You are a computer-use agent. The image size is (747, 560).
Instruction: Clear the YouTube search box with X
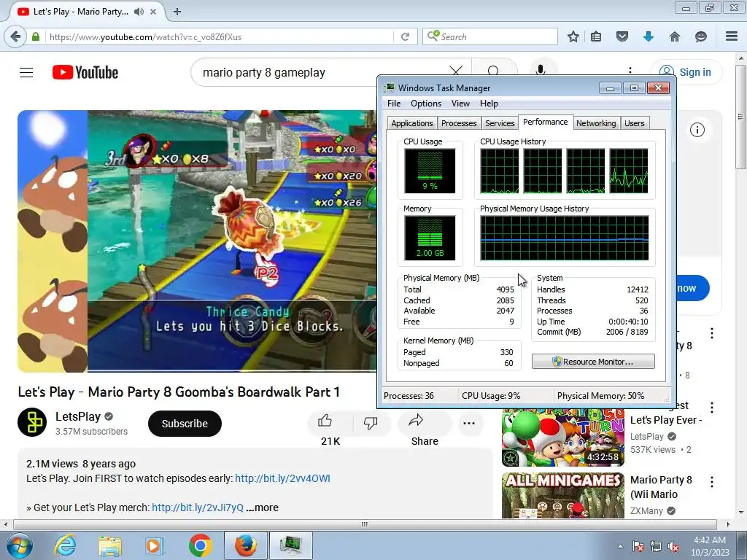tap(456, 71)
